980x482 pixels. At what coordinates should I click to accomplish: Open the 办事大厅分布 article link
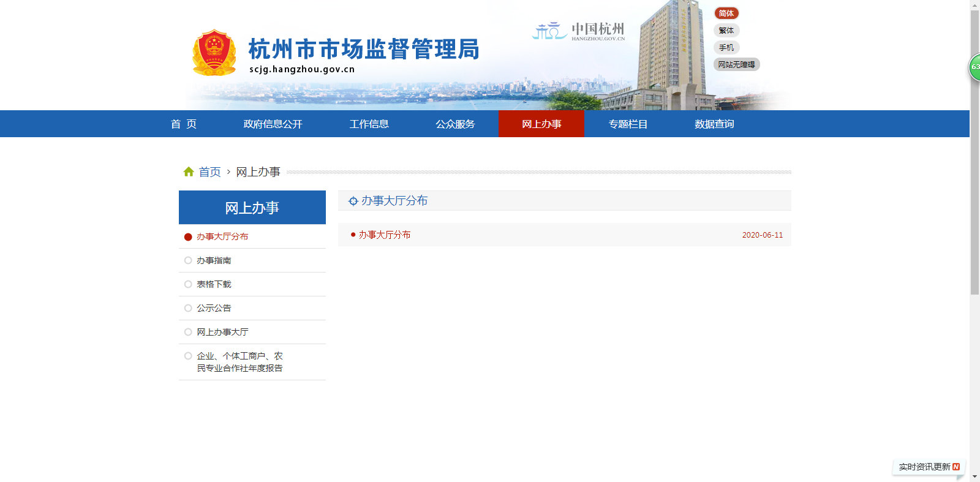[385, 235]
